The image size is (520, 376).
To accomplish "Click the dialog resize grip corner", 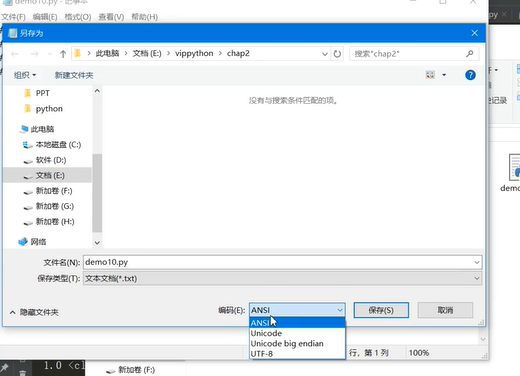I will 481,322.
